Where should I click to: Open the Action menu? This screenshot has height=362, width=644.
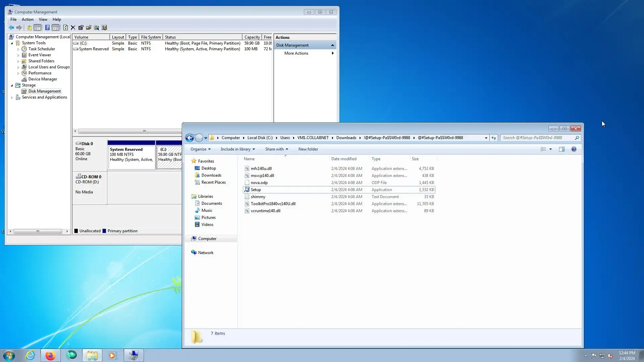coord(28,19)
